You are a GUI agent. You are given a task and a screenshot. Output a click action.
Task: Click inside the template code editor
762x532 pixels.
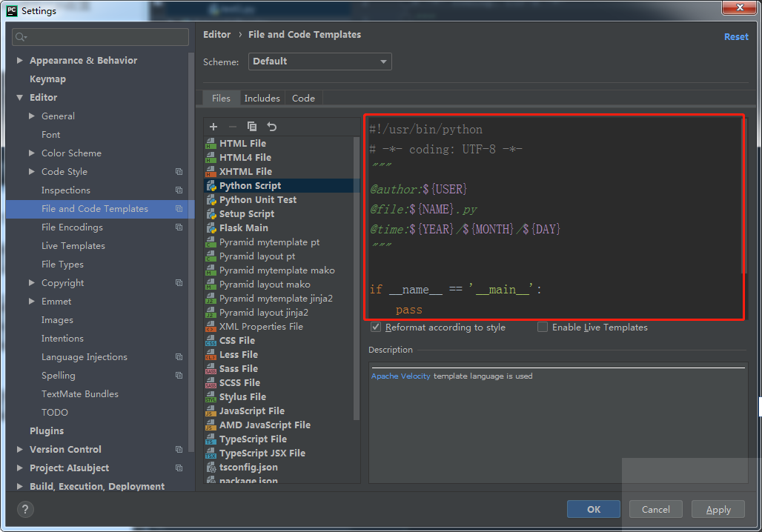click(554, 217)
